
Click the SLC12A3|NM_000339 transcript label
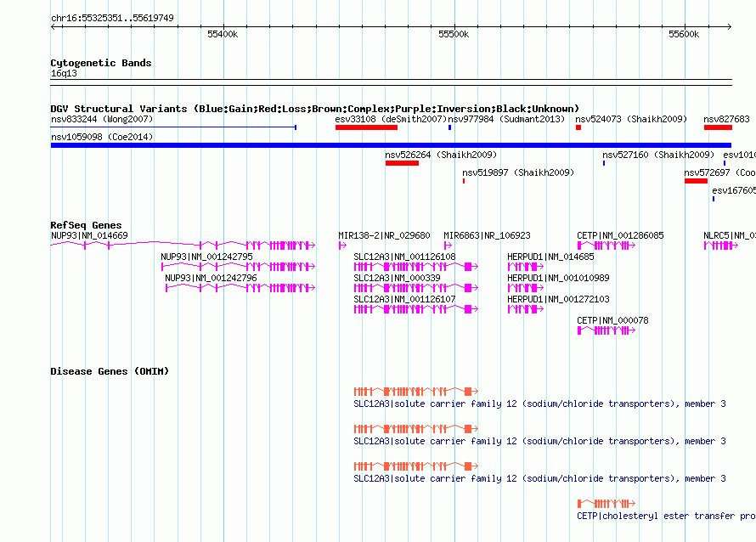point(397,278)
